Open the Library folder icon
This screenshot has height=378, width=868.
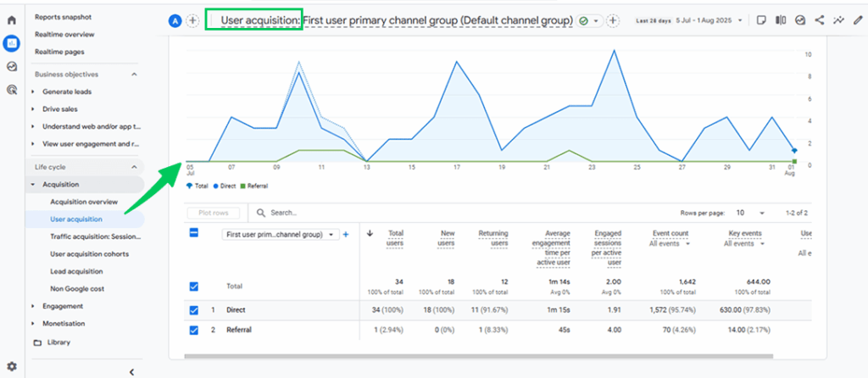[x=37, y=342]
